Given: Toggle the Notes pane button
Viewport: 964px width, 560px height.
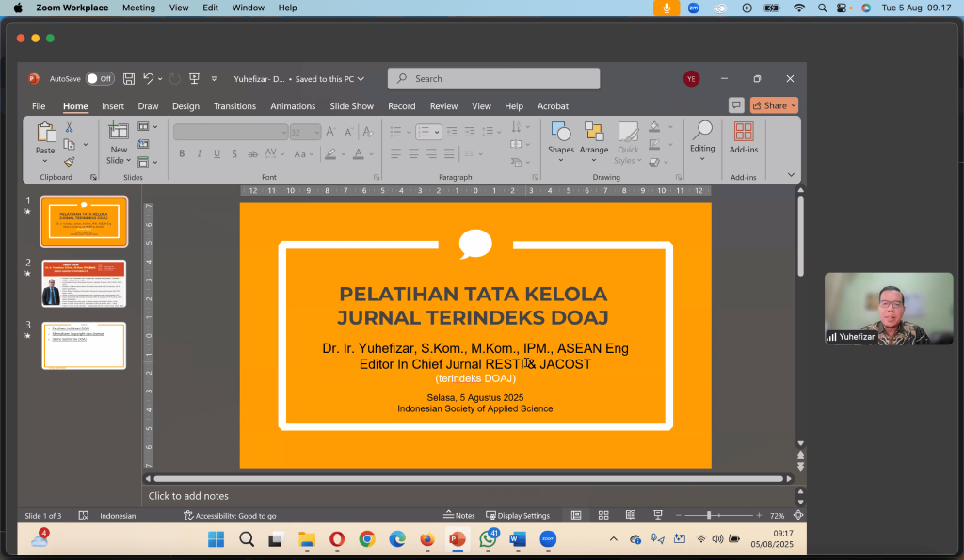Looking at the screenshot, I should click(x=459, y=515).
